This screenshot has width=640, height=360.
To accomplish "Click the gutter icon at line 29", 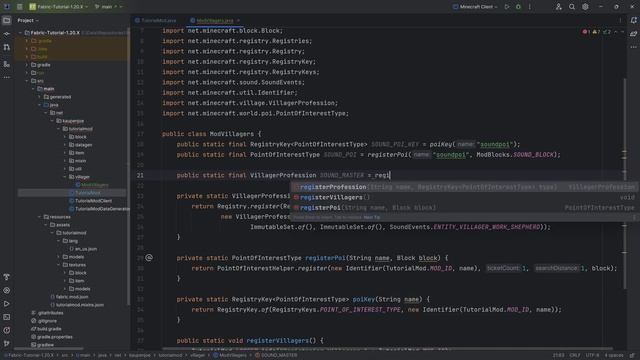I will point(149,258).
